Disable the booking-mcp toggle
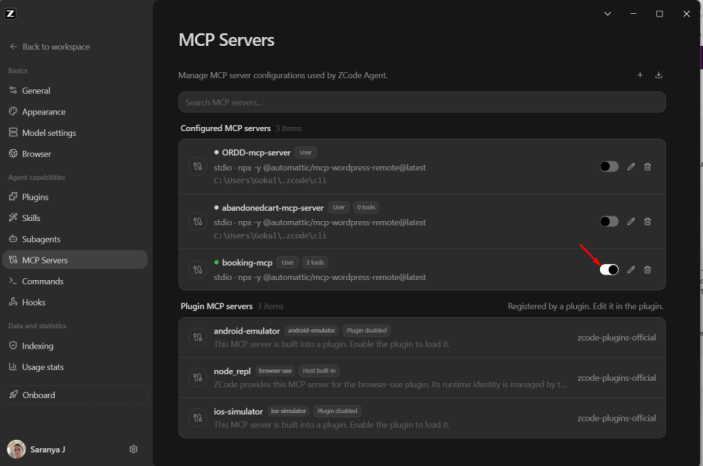 tap(609, 270)
